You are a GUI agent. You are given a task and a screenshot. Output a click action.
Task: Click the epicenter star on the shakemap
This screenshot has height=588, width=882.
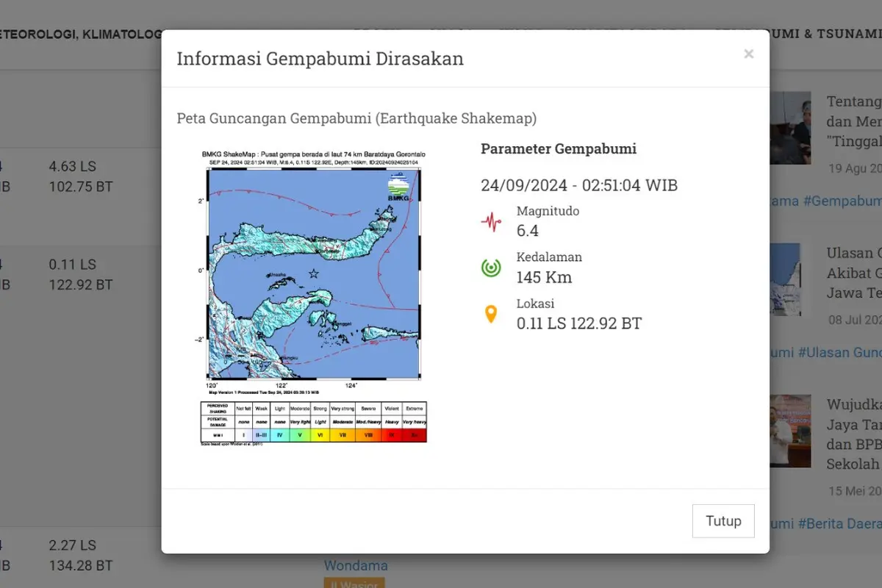tap(314, 273)
